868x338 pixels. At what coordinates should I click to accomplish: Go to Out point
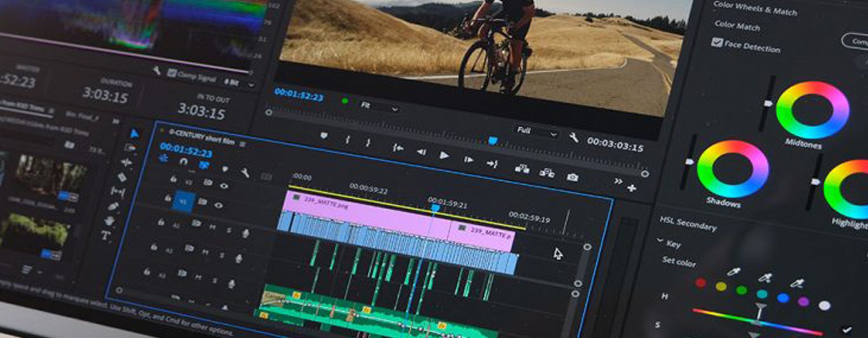492,164
